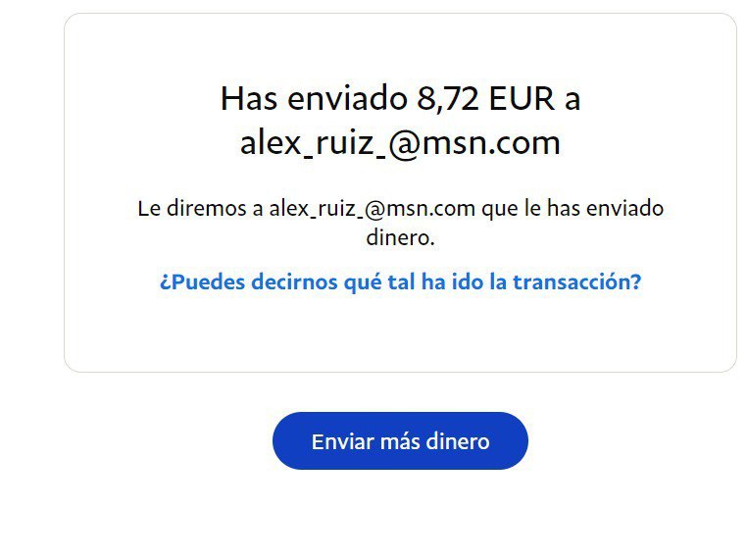Click que le has enviado in the paragraph
Viewport: 747px width, 560px height.
[573, 209]
